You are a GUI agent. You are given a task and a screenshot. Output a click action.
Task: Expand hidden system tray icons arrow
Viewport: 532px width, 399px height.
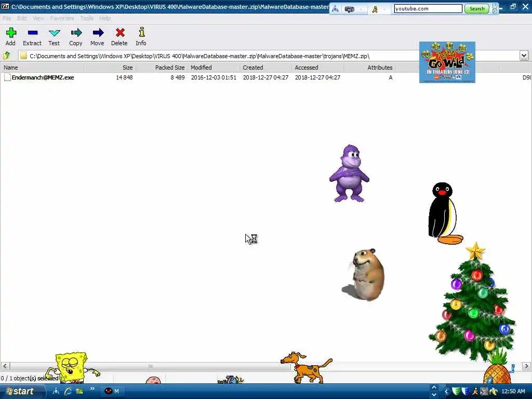tap(446, 391)
